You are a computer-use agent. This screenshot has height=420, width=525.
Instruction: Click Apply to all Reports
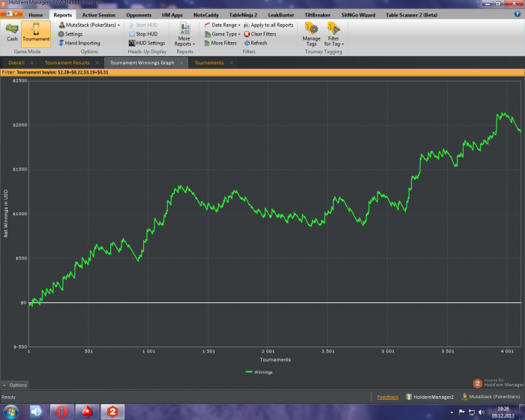tap(268, 25)
